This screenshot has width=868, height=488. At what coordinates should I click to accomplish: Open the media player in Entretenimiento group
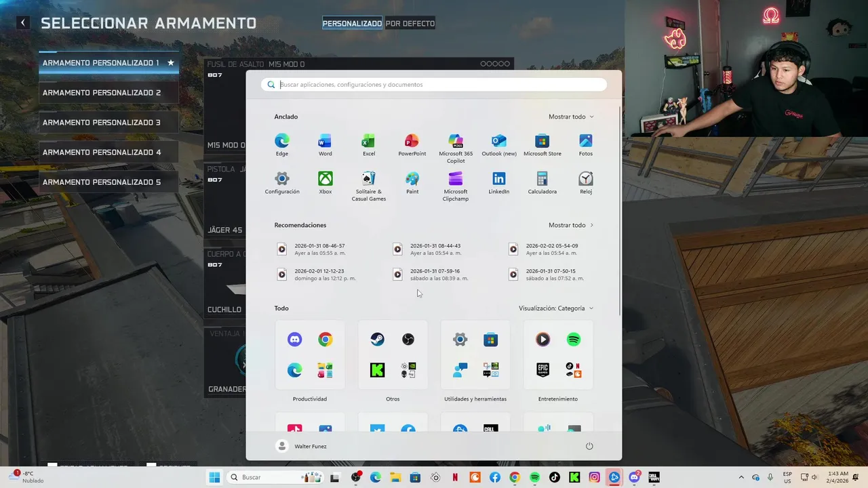(x=542, y=340)
